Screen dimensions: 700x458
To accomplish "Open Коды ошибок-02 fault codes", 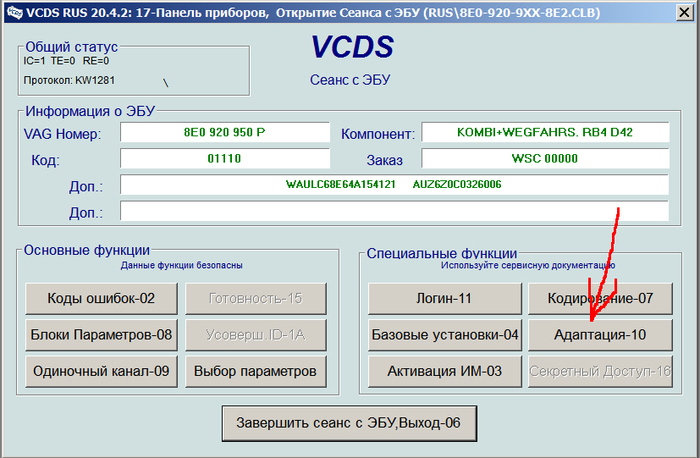I will [x=101, y=298].
